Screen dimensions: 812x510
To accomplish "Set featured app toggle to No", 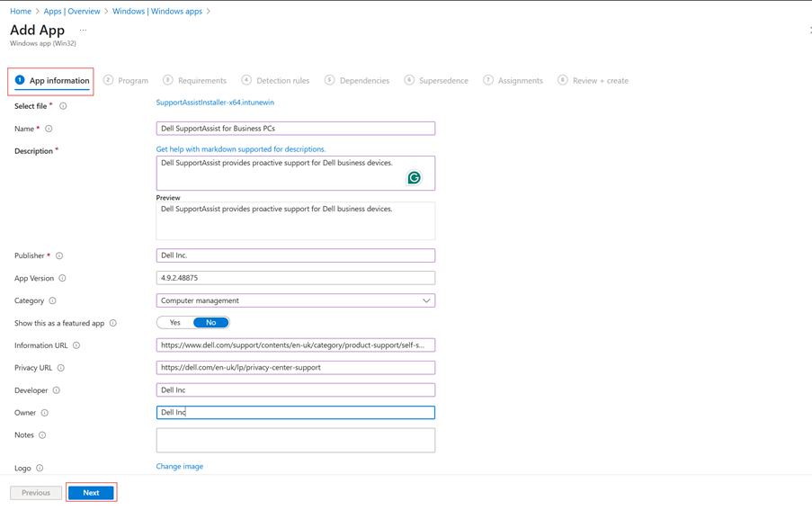I will click(x=210, y=323).
